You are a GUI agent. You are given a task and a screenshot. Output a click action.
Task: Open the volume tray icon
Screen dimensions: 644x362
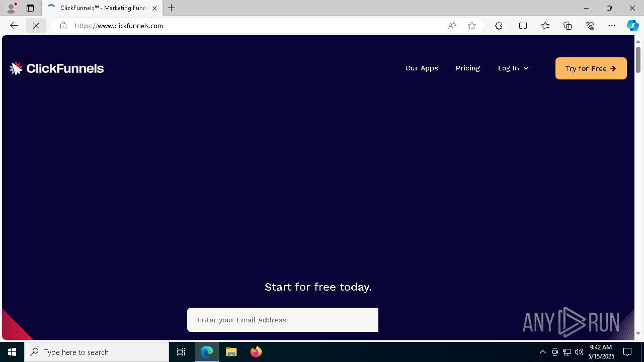coord(579,352)
